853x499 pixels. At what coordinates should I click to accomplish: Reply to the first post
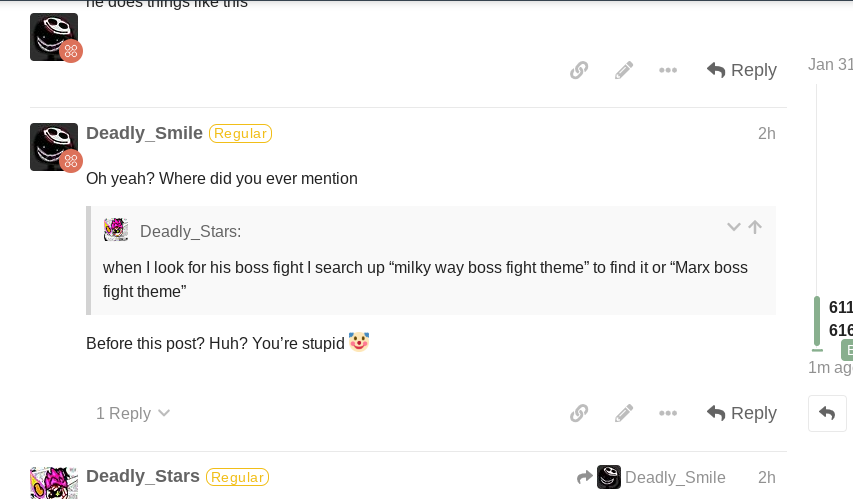coord(741,70)
